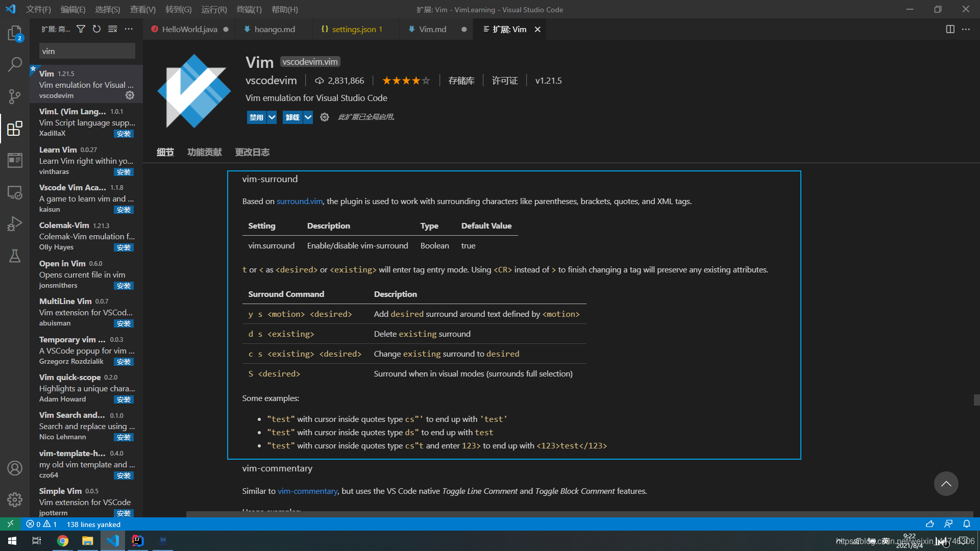Open the Testing flask icon
This screenshot has width=980, height=551.
[15, 256]
